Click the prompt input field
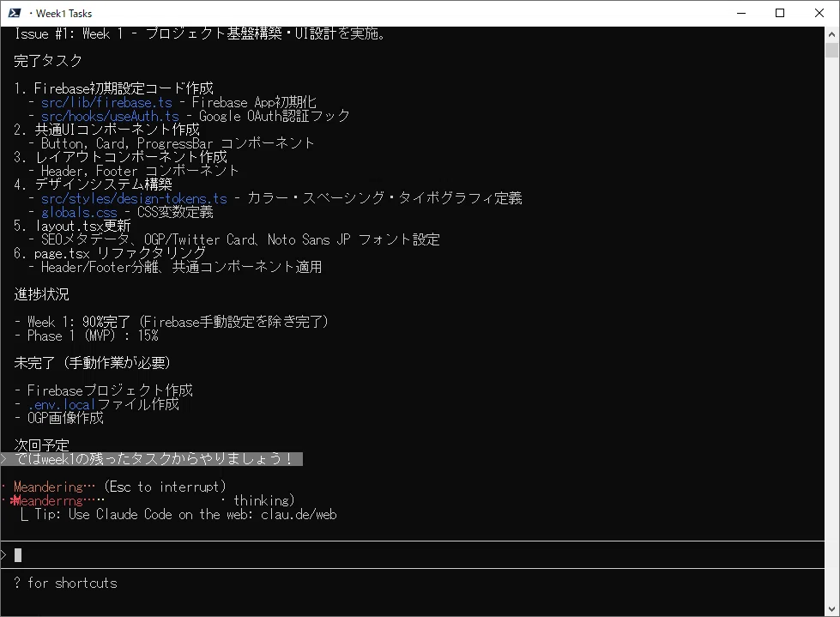840x617 pixels. coord(413,555)
